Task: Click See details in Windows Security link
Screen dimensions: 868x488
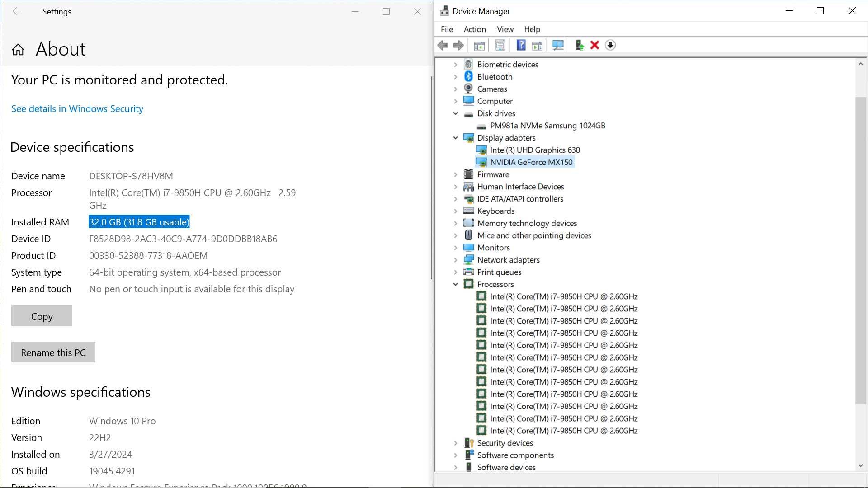Action: point(77,108)
